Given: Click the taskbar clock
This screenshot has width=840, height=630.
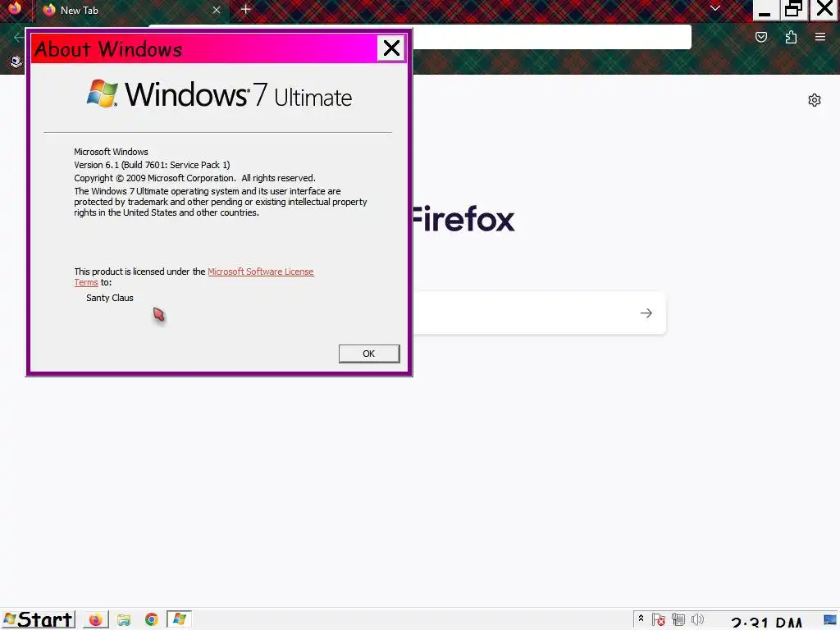Looking at the screenshot, I should pos(766,623).
